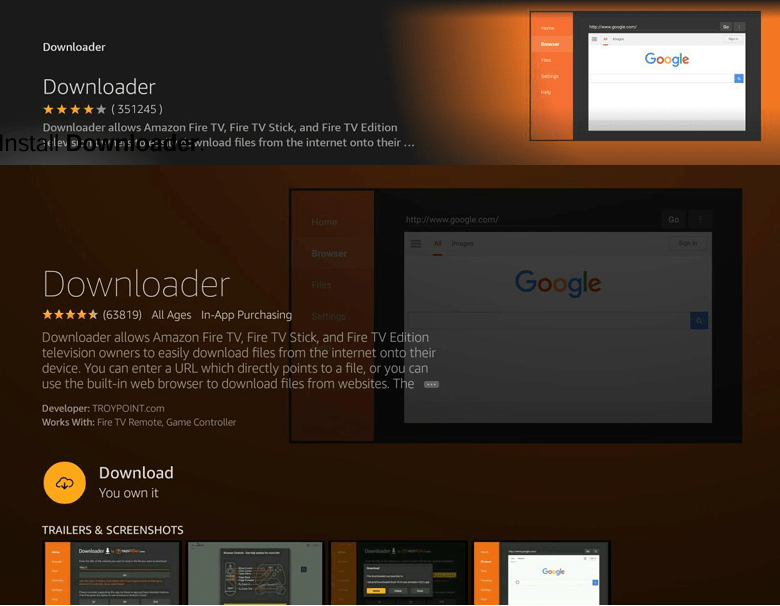Click the three-dot menu beside Go in large preview
The height and width of the screenshot is (606, 780).
[700, 219]
